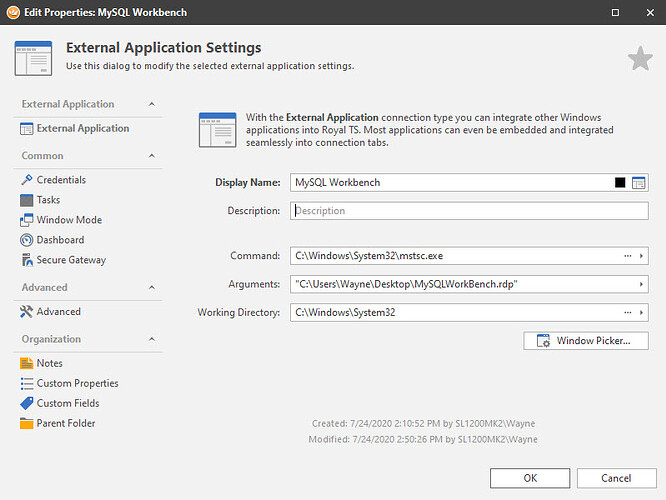Select the Tasks page icon
Image resolution: width=666 pixels, height=500 pixels.
(27, 200)
